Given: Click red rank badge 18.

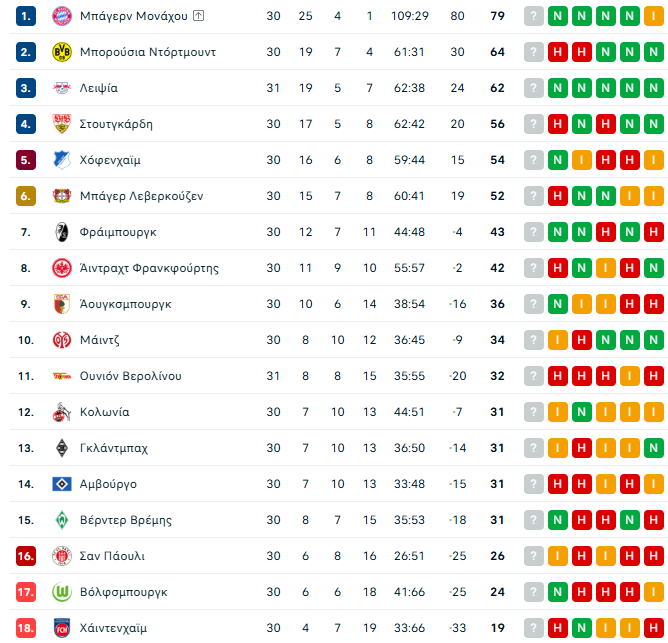Looking at the screenshot, I should (26, 628).
